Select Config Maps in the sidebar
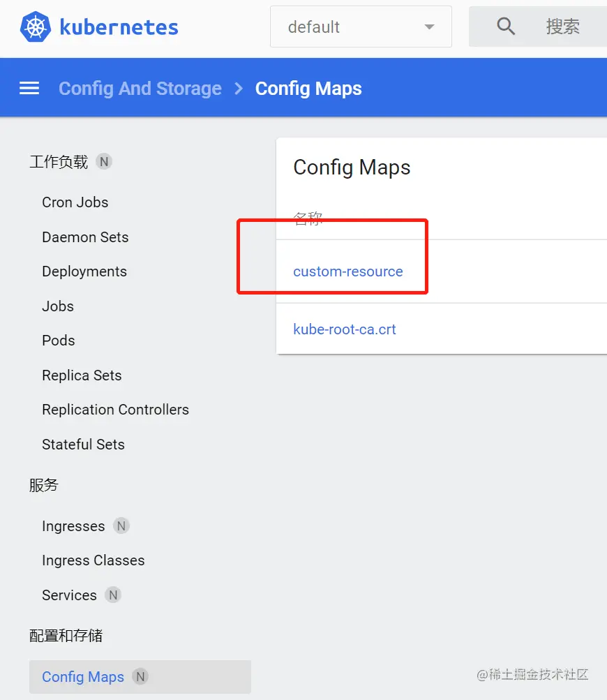Viewport: 607px width, 700px height. pyautogui.click(x=140, y=677)
